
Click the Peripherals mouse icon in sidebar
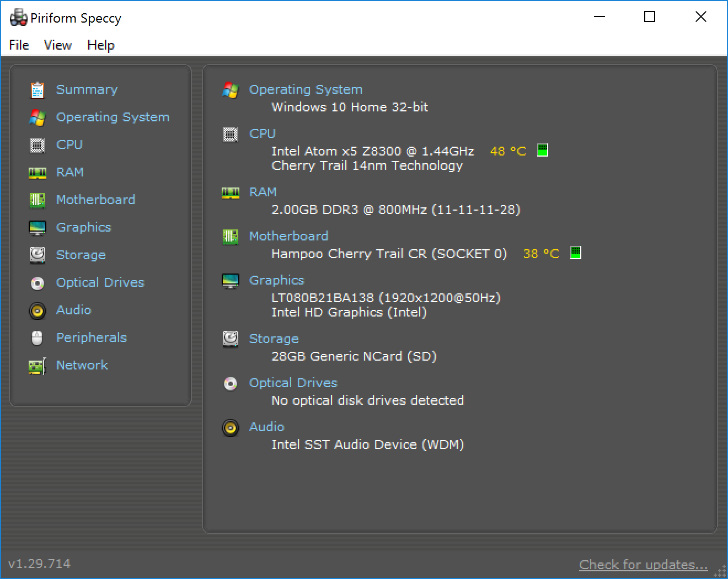click(37, 338)
